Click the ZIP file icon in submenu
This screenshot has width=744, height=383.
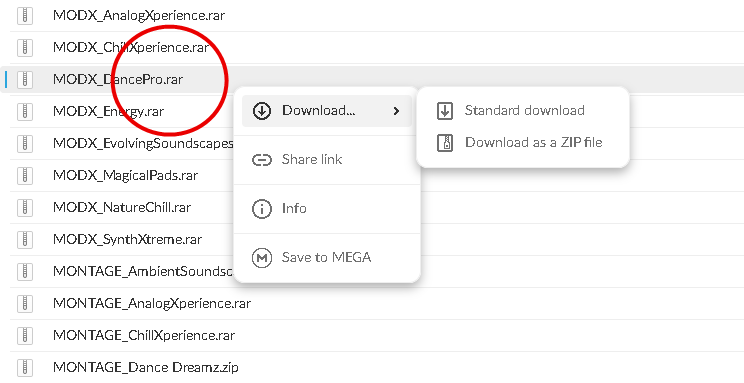(x=445, y=143)
